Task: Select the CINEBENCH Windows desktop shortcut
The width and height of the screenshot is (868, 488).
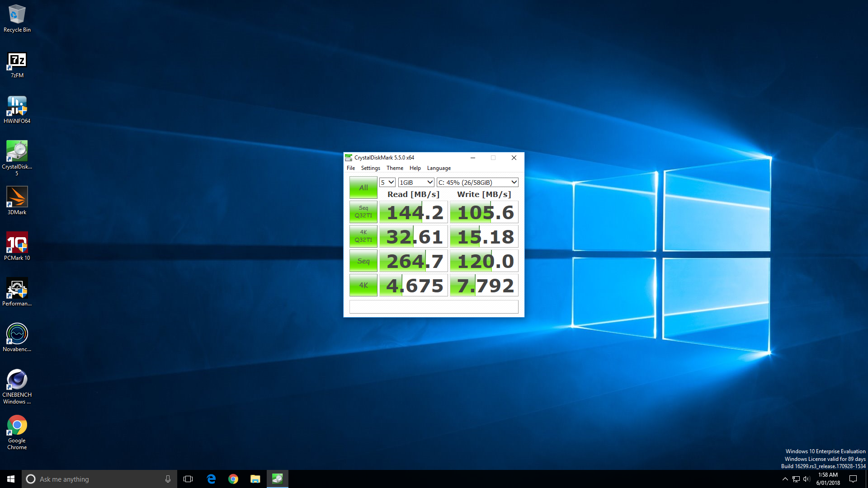Action: (17, 386)
